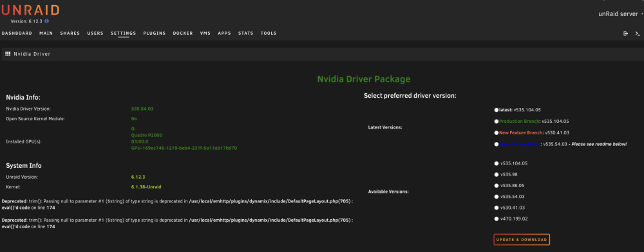Select available version v535.104.05

[x=497, y=163]
